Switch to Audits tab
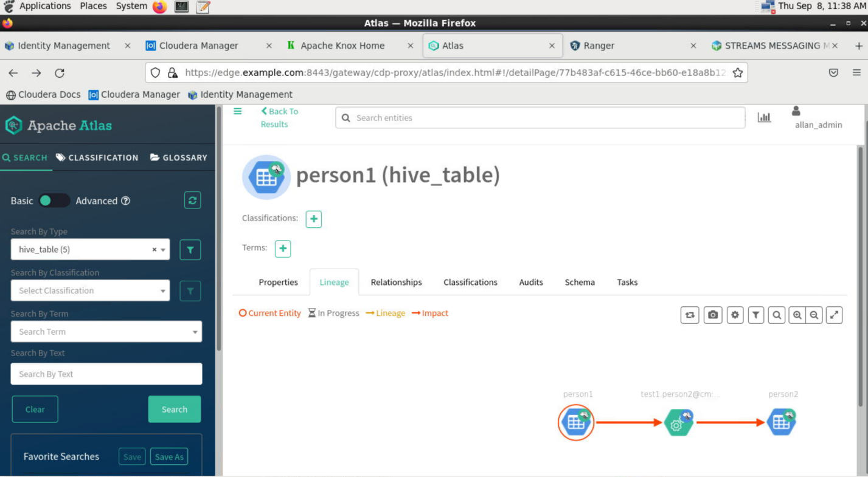Image resolution: width=868 pixels, height=477 pixels. coord(531,283)
